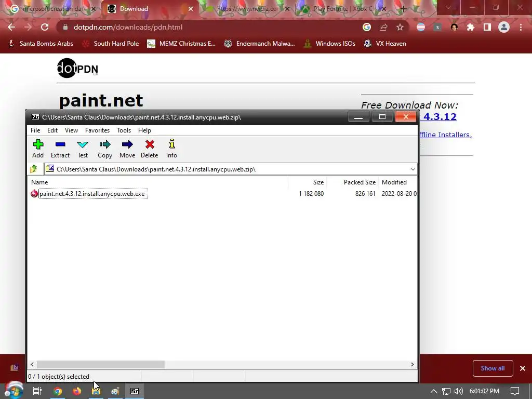Click the horizontal scrollbar right arrow
This screenshot has width=532, height=399.
412,364
